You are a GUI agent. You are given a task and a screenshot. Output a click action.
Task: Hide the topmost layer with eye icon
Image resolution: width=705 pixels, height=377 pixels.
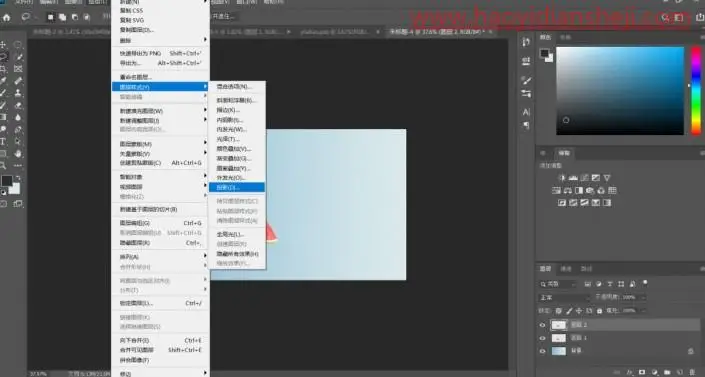pyautogui.click(x=542, y=325)
